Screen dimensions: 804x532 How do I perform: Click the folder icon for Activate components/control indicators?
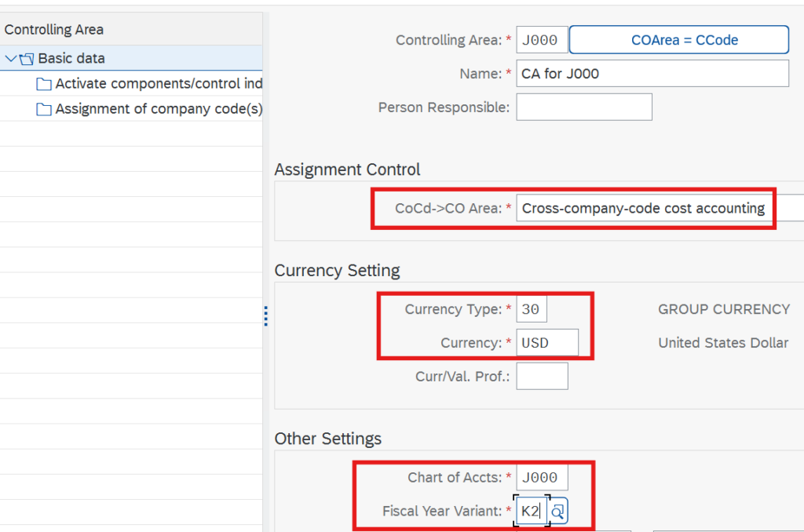point(44,84)
